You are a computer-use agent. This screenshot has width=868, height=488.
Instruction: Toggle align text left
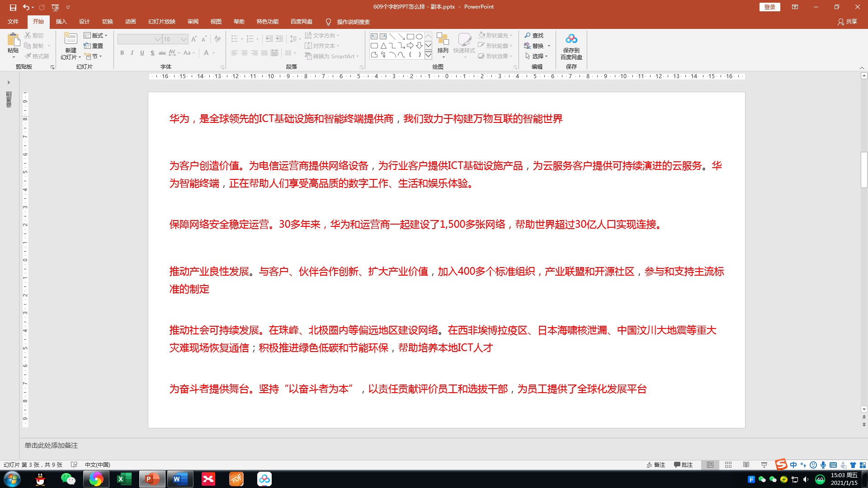(235, 53)
